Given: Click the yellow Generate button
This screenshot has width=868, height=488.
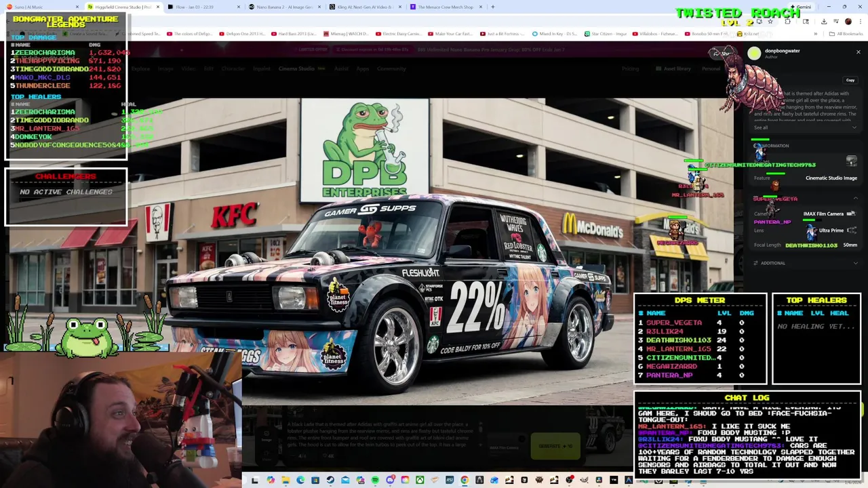Looking at the screenshot, I should click(555, 446).
